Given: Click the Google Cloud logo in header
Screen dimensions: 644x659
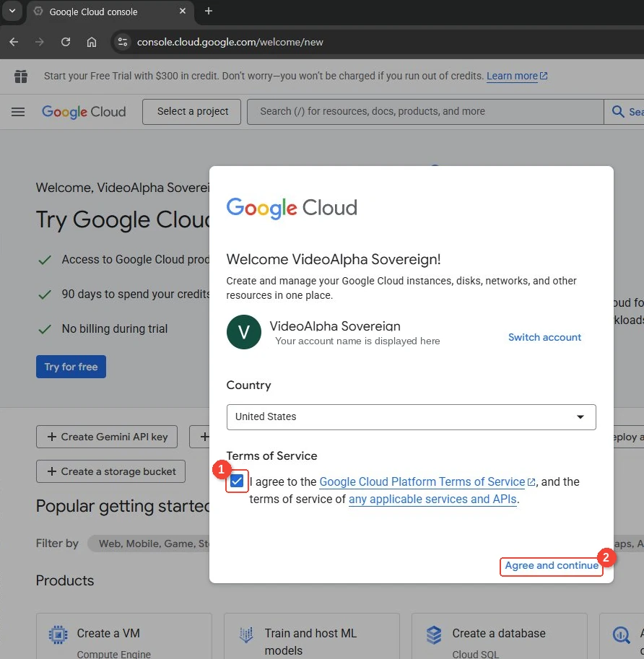Looking at the screenshot, I should pos(84,112).
